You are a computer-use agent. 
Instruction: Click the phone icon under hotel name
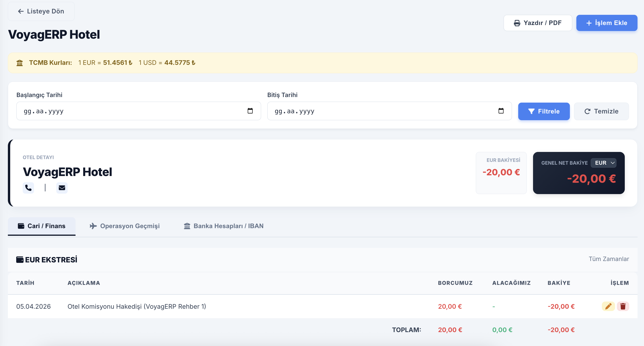tap(28, 188)
